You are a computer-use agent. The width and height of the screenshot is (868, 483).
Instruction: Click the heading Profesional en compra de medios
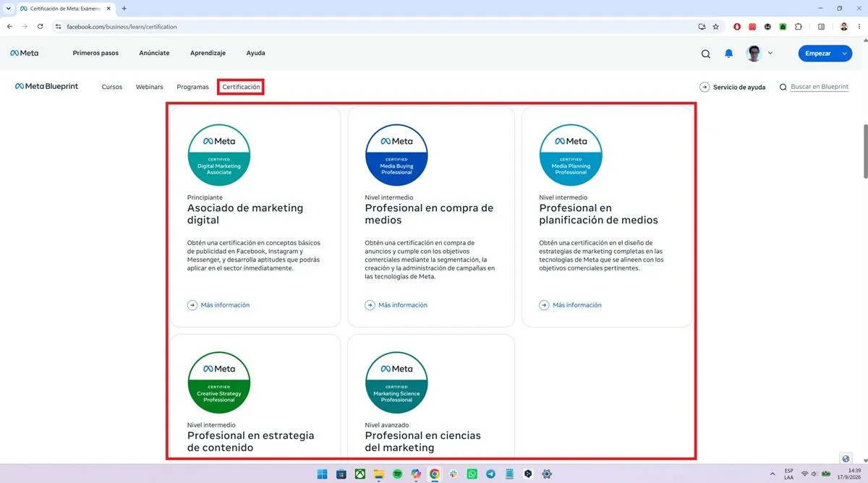(429, 214)
